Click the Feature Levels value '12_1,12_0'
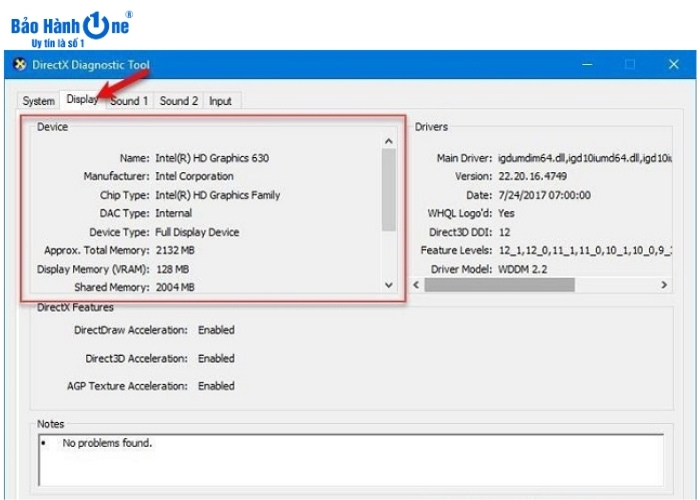 (x=525, y=250)
